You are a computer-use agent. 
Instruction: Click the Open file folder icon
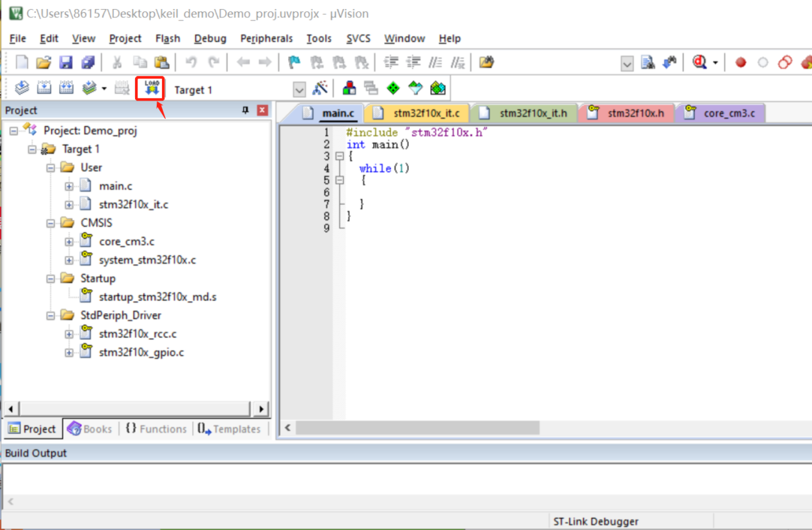pos(44,62)
